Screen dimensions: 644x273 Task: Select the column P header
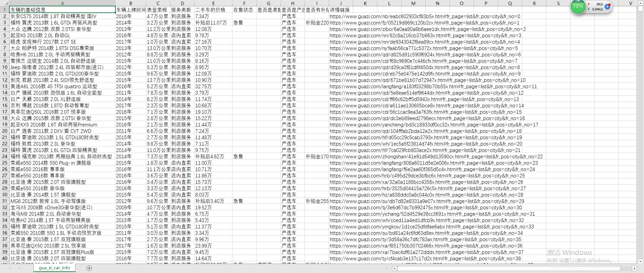(x=486, y=3)
